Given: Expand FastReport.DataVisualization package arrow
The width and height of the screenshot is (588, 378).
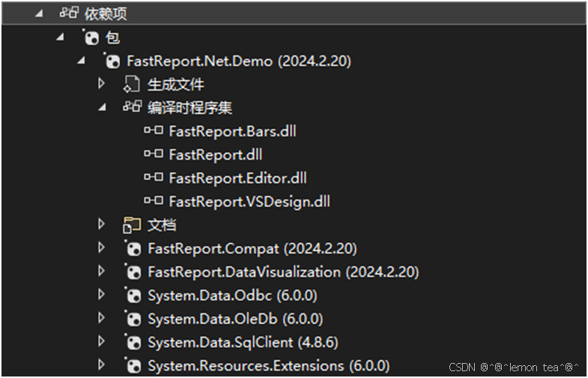Looking at the screenshot, I should coord(101,271).
